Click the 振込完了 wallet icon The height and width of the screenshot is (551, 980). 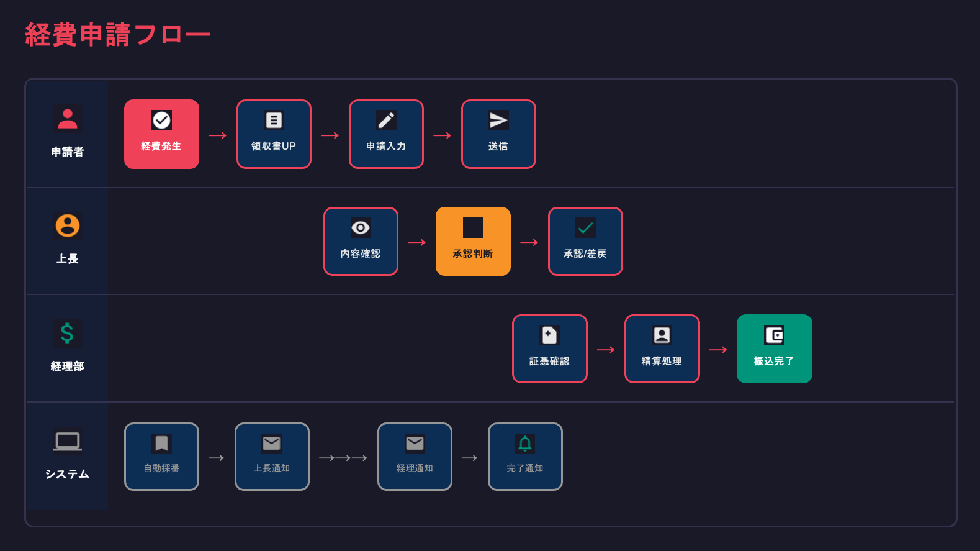[774, 335]
